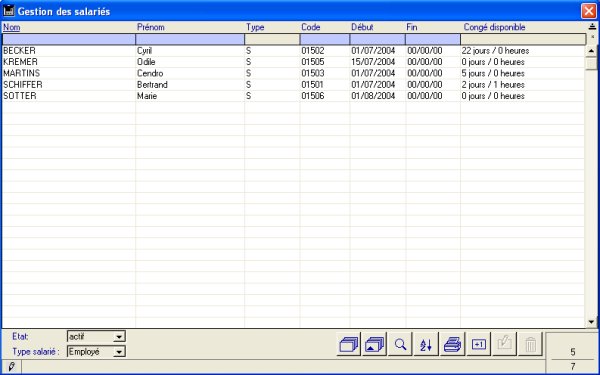Image resolution: width=600 pixels, height=375 pixels.
Task: Click the Type column header
Action: click(255, 27)
